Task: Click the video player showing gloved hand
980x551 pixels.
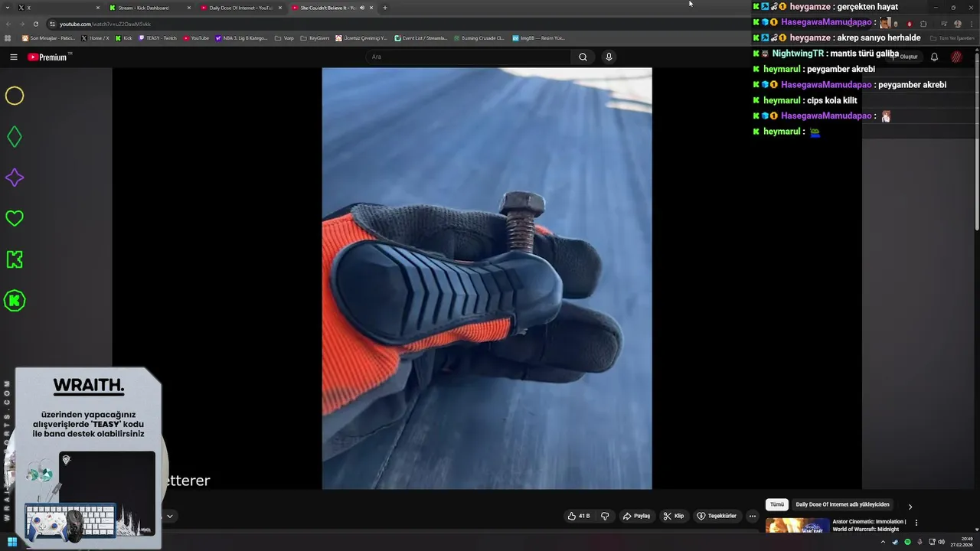Action: (x=487, y=278)
